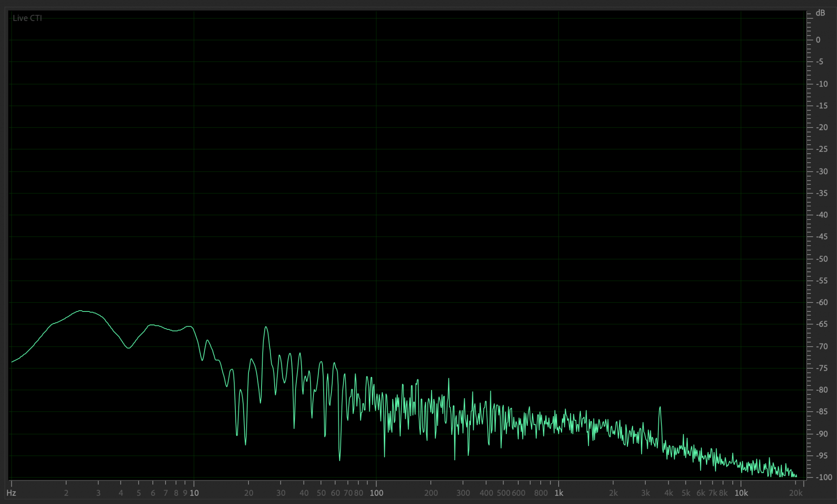Choose the 8k frequency label
This screenshot has height=504, width=837.
click(x=723, y=493)
